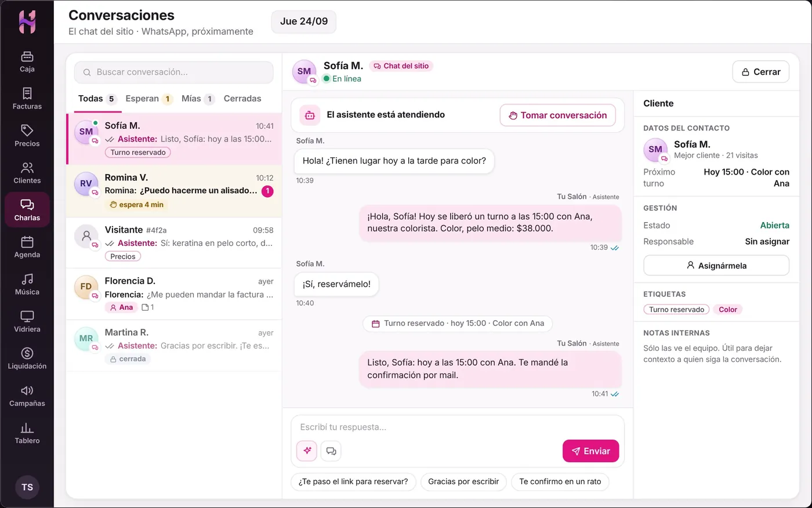The height and width of the screenshot is (508, 812).
Task: Click the robot assistant icon
Action: tap(310, 115)
